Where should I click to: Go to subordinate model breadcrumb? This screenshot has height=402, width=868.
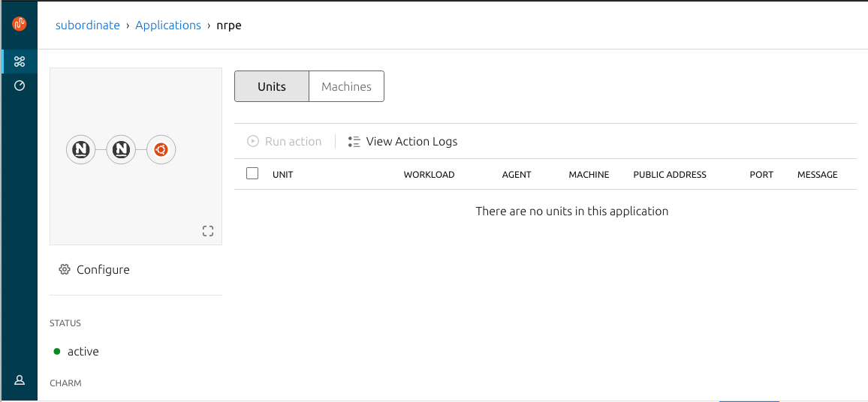(x=87, y=25)
